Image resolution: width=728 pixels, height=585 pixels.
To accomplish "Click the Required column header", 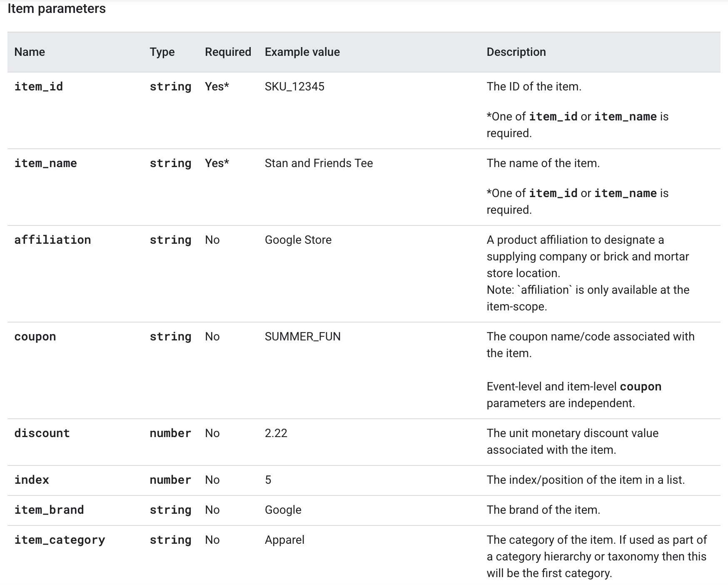I will [228, 52].
